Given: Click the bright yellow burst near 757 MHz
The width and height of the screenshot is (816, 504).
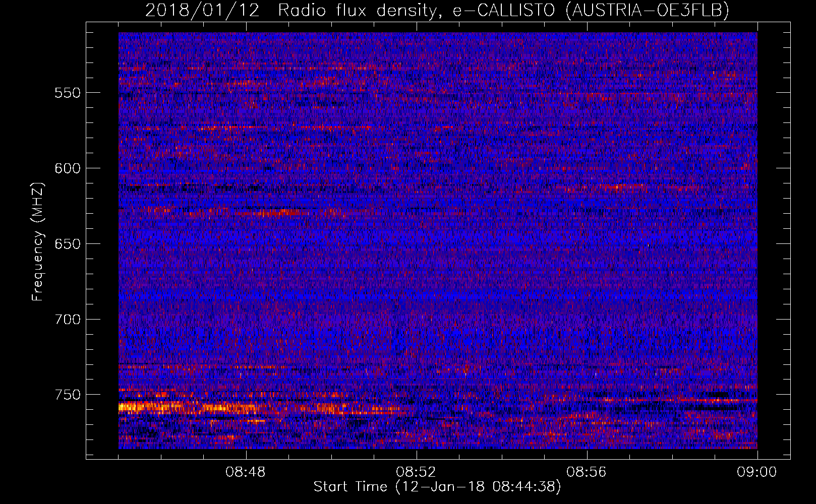Looking at the screenshot, I should click(x=151, y=407).
